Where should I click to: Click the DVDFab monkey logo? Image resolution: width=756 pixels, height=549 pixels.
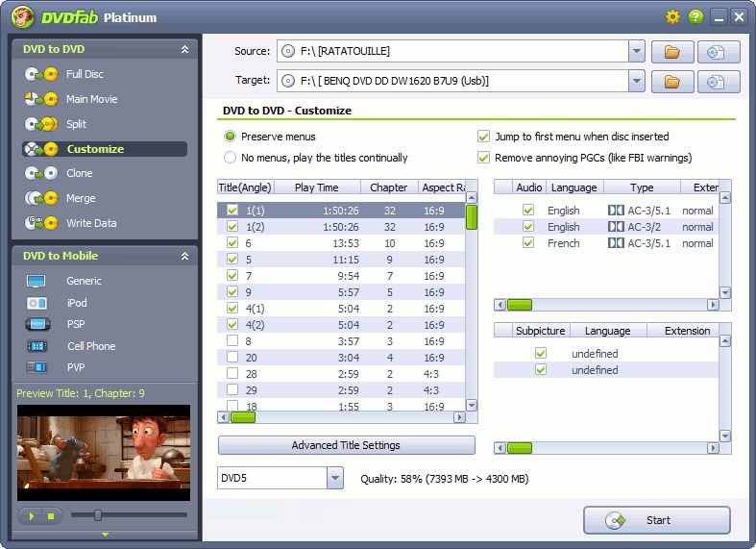(22, 17)
